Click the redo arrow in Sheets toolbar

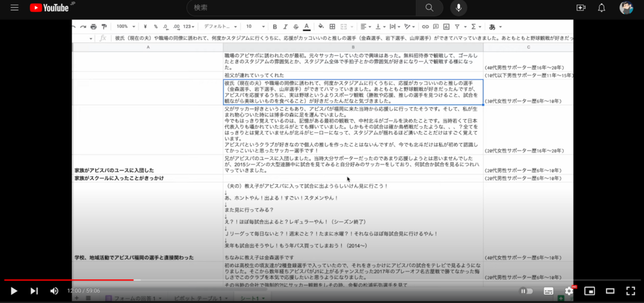click(83, 26)
